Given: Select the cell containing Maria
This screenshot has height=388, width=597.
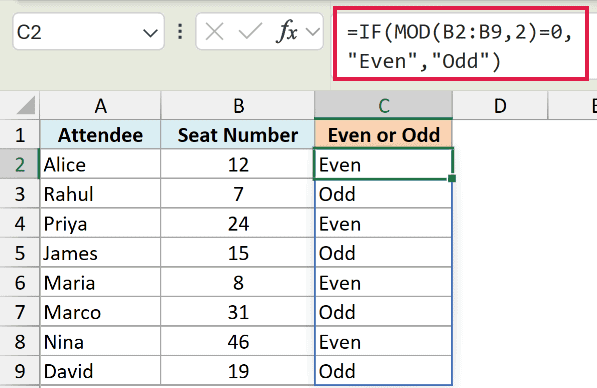Looking at the screenshot, I should [x=101, y=283].
